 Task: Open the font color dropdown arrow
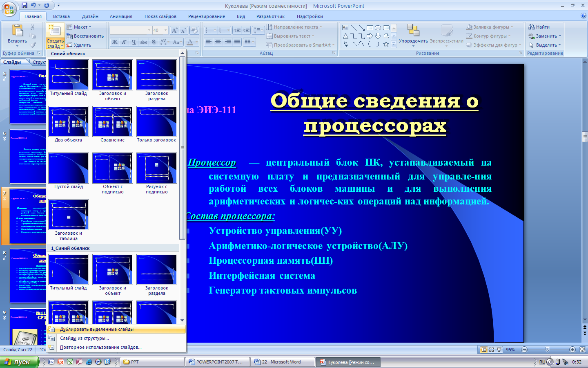coord(197,42)
